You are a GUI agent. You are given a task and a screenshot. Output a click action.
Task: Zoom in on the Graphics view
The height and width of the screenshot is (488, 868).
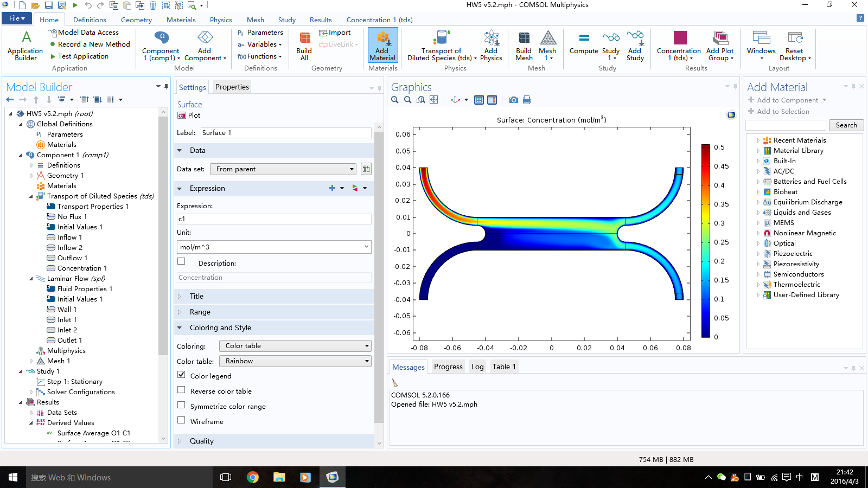pos(395,100)
